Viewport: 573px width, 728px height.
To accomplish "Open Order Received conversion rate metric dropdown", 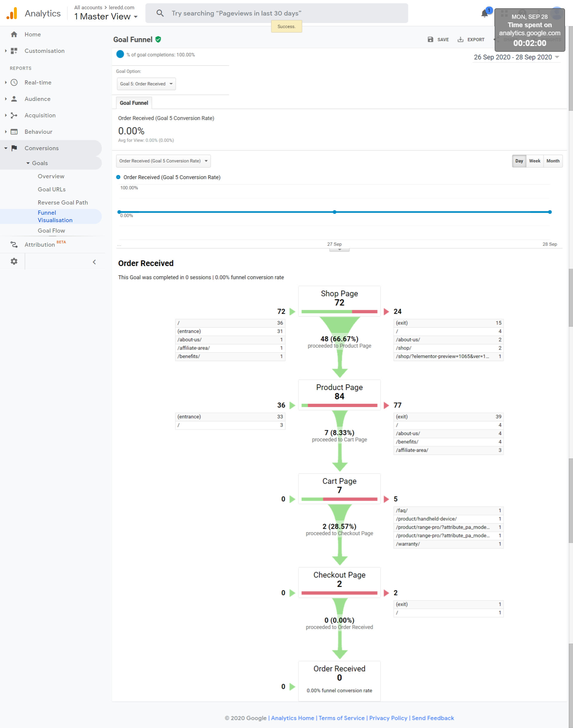I will pyautogui.click(x=163, y=161).
